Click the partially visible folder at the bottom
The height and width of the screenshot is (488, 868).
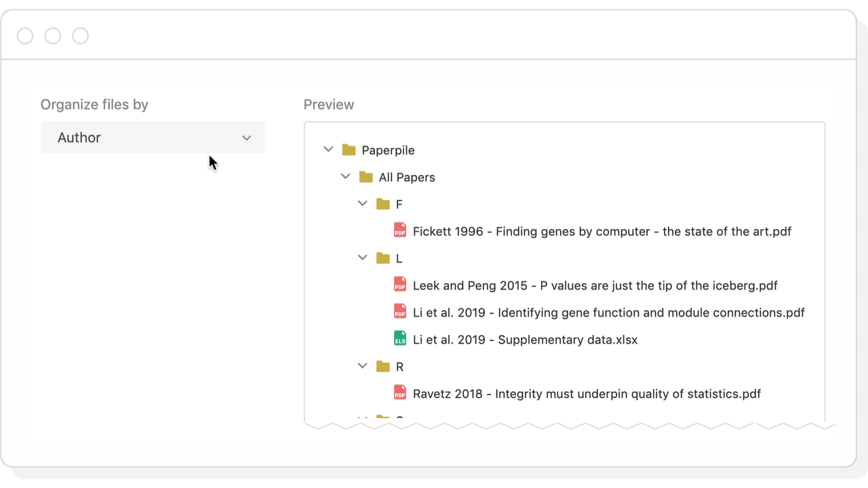(382, 416)
